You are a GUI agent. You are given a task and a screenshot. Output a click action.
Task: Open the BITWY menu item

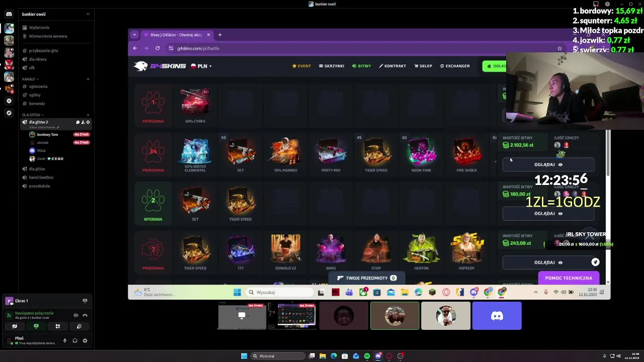point(362,66)
